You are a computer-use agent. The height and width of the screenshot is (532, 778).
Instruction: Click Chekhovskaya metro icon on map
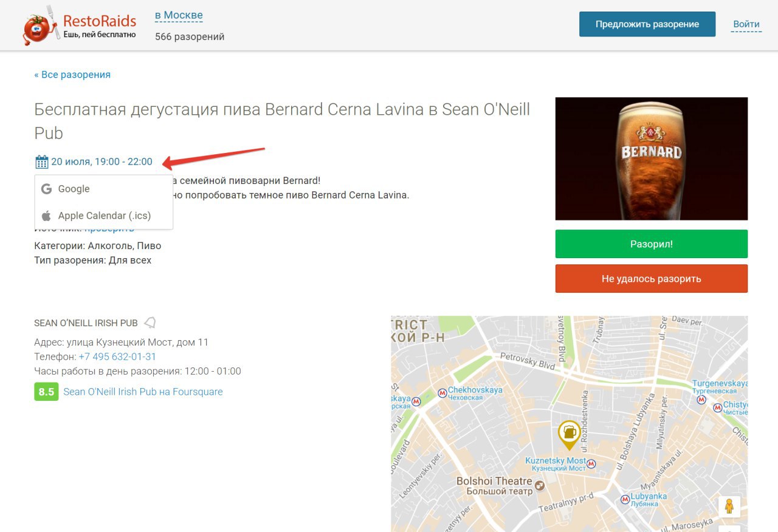point(442,393)
